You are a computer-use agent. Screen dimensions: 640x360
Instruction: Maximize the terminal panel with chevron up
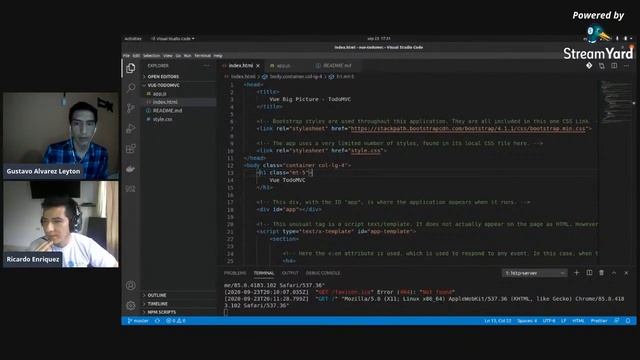[x=614, y=273]
